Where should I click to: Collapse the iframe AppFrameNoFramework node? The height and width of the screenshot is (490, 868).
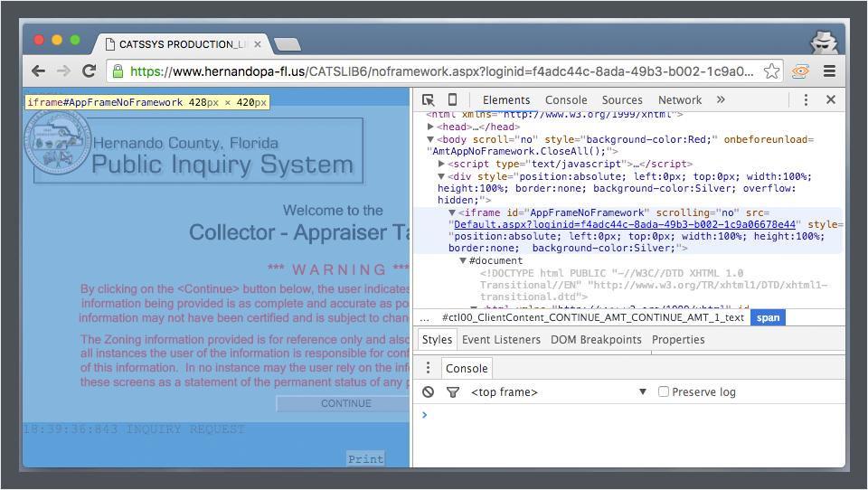pyautogui.click(x=452, y=212)
